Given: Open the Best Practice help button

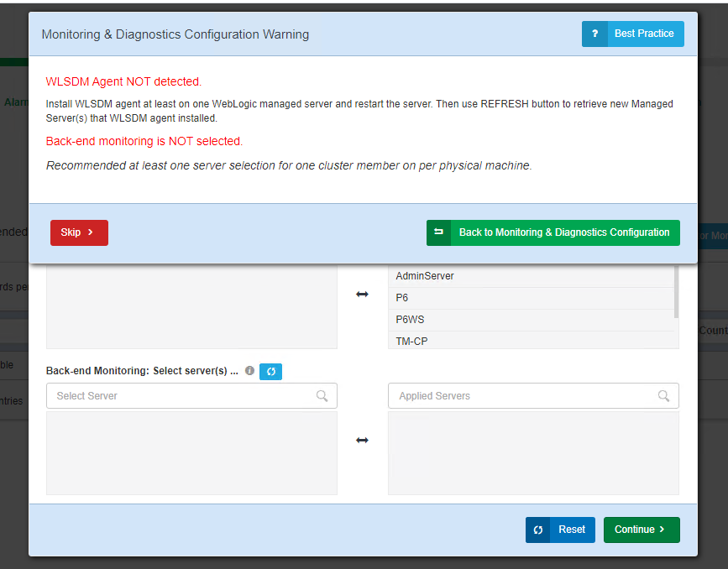Looking at the screenshot, I should 632,34.
